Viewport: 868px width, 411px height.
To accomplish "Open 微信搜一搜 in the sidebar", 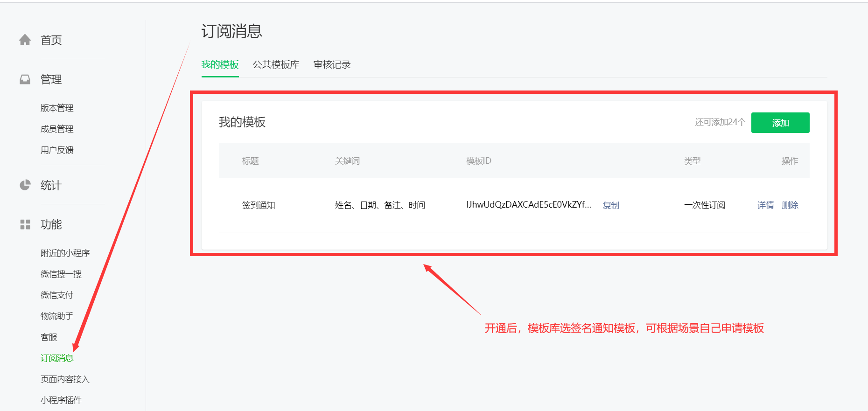I will 61,274.
